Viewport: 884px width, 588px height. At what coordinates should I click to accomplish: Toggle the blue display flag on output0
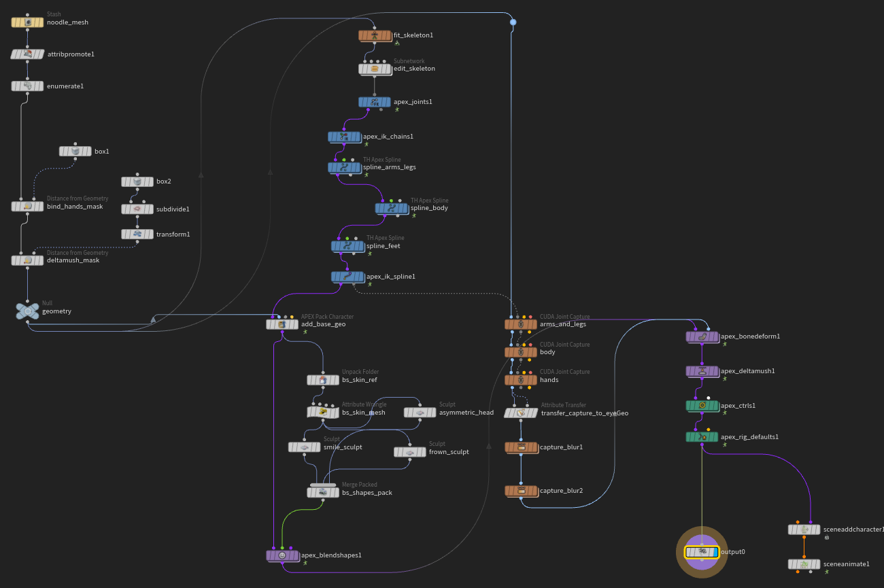[715, 552]
